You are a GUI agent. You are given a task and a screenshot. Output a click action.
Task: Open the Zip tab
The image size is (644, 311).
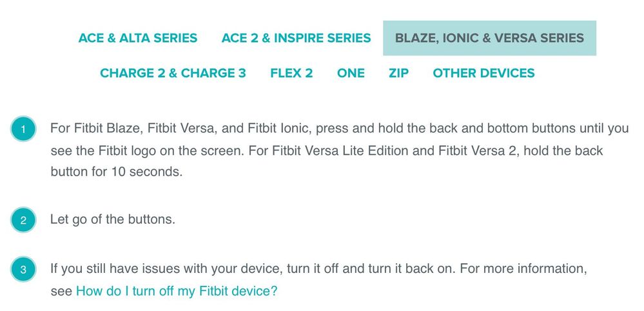[x=399, y=73]
